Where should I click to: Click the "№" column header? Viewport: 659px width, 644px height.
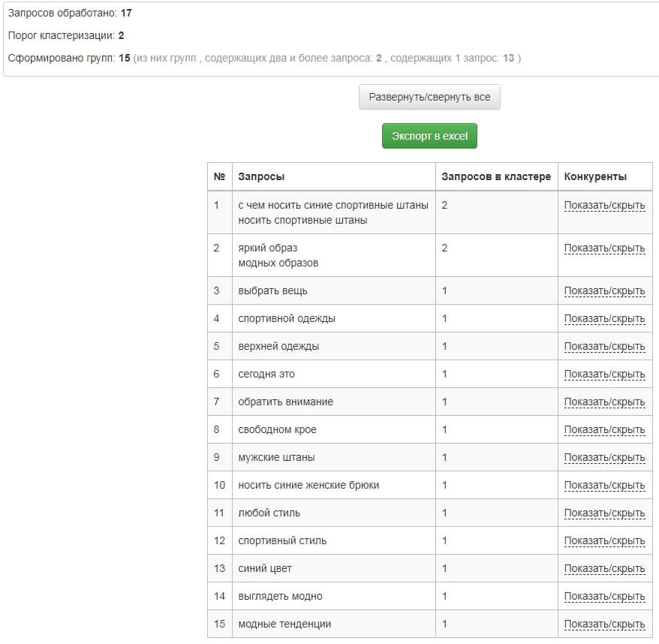[x=219, y=176]
